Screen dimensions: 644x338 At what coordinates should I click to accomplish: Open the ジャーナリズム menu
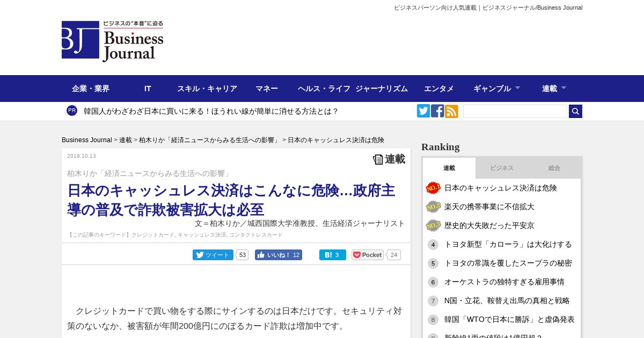coord(382,89)
